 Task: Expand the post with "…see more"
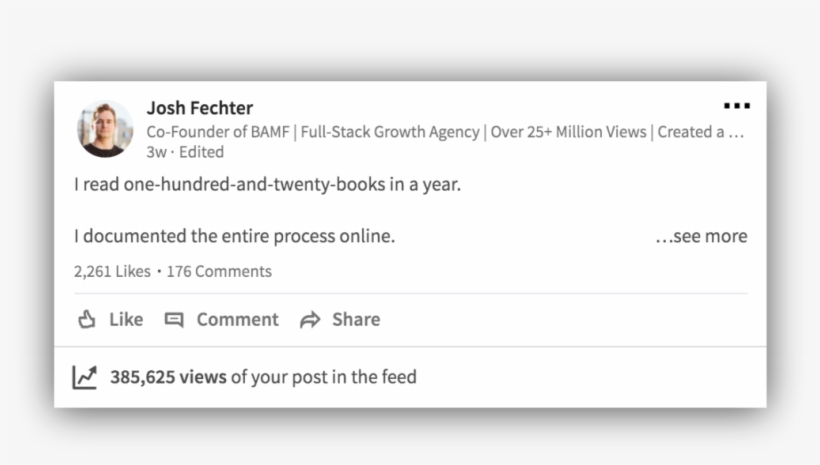tap(701, 237)
